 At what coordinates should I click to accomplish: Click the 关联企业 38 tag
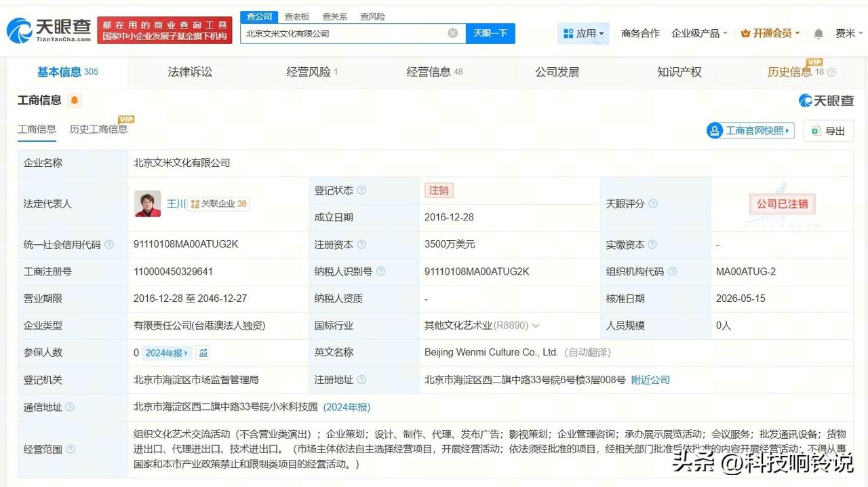click(x=218, y=203)
